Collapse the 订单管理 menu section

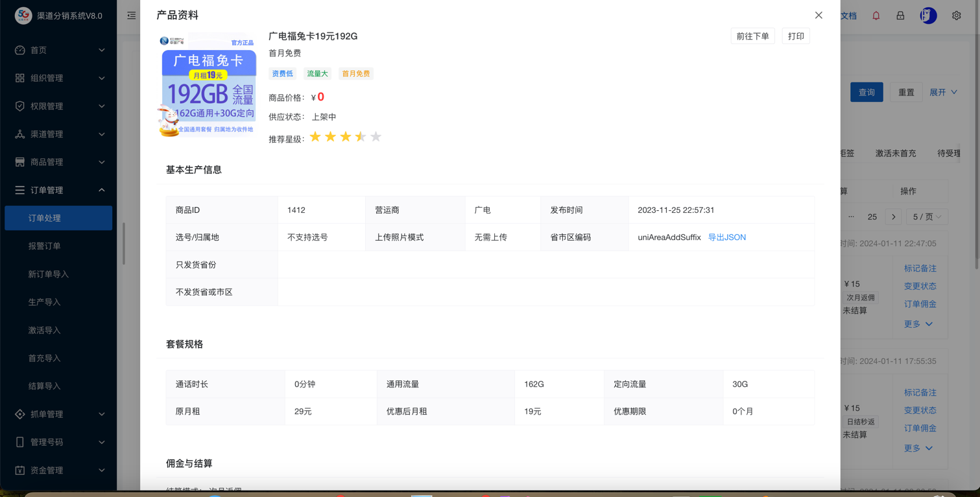point(58,190)
